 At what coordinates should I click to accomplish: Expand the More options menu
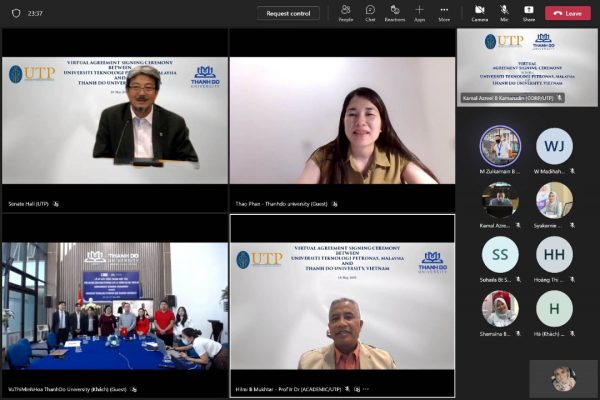[x=443, y=12]
